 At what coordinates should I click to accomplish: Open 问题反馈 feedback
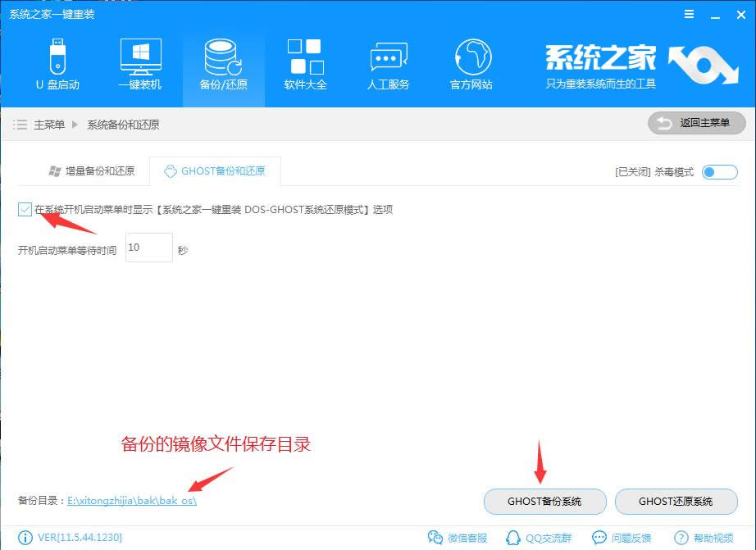[622, 538]
